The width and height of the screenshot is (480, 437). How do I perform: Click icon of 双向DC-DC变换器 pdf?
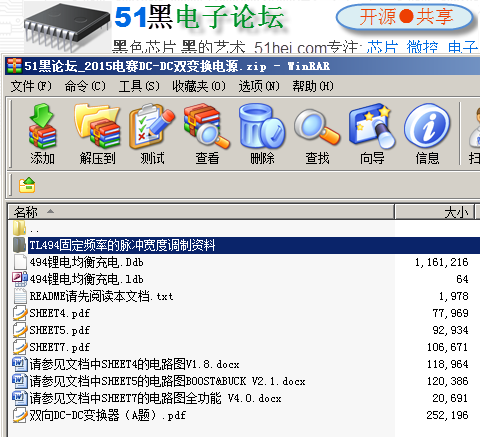20,415
